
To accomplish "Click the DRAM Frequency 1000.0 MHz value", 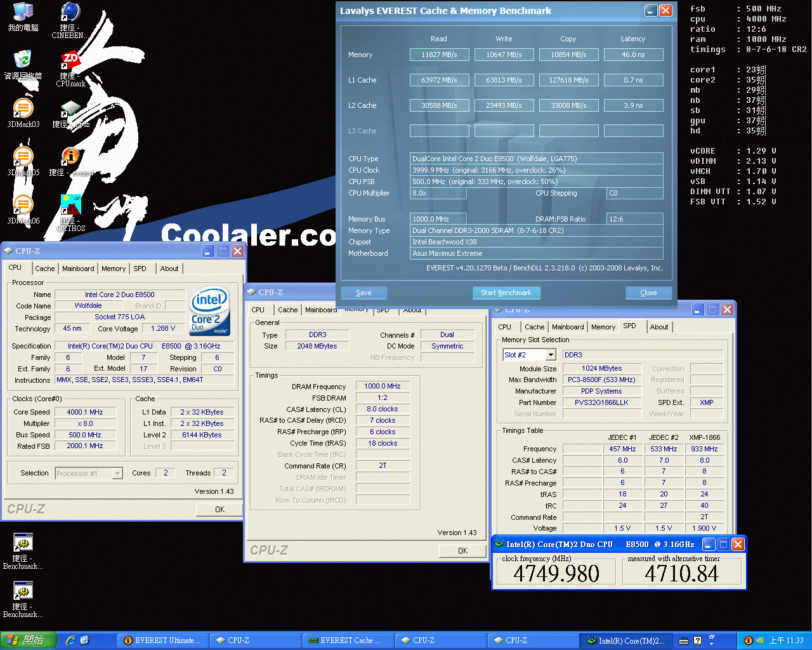I will click(383, 386).
